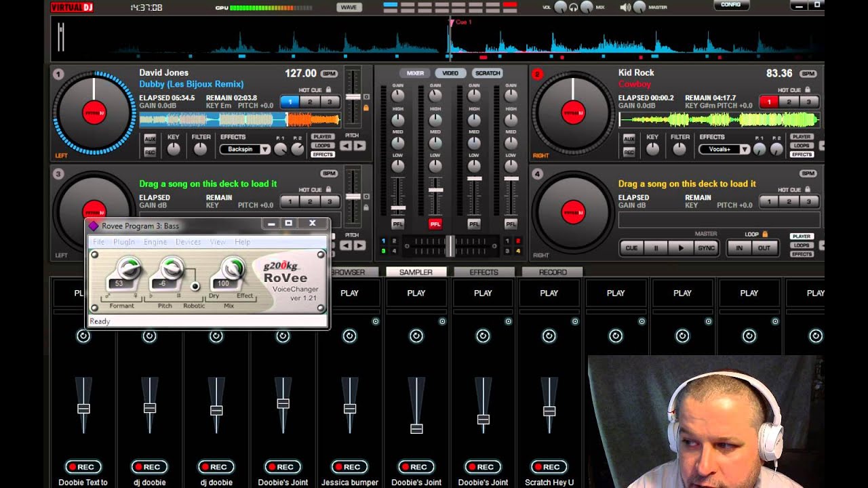Set loop OUT on deck 4
This screenshot has width=868, height=488.
tap(764, 248)
